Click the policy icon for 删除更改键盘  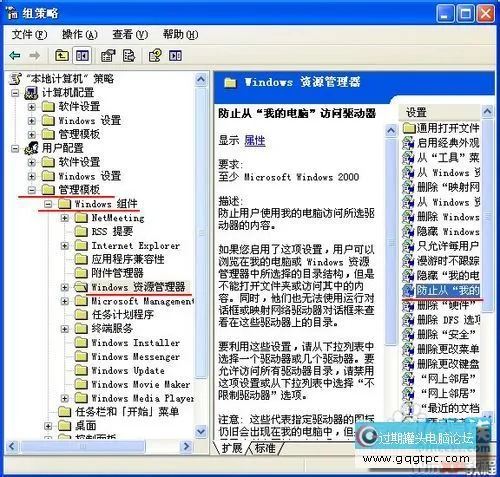pyautogui.click(x=408, y=364)
